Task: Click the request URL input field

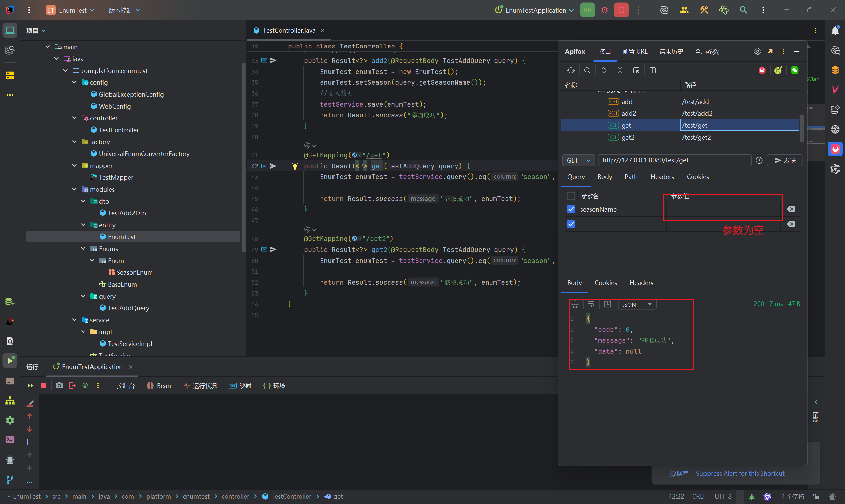Action: tap(674, 160)
